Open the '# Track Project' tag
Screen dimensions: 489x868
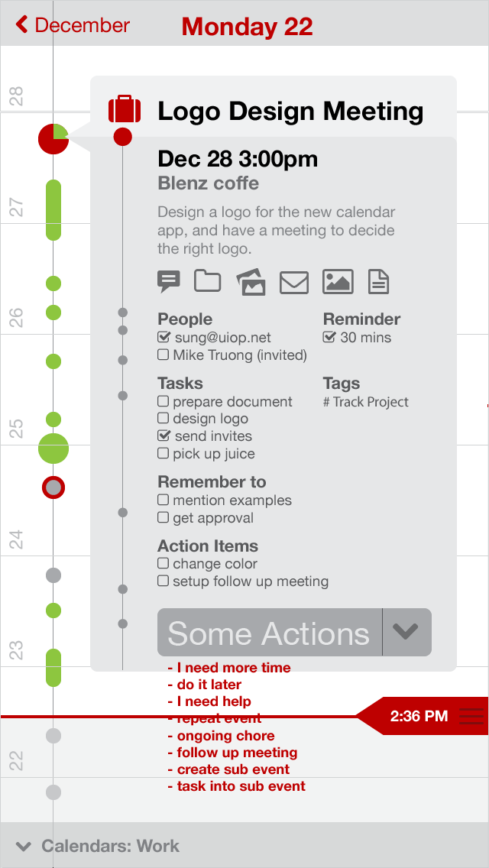coord(365,402)
